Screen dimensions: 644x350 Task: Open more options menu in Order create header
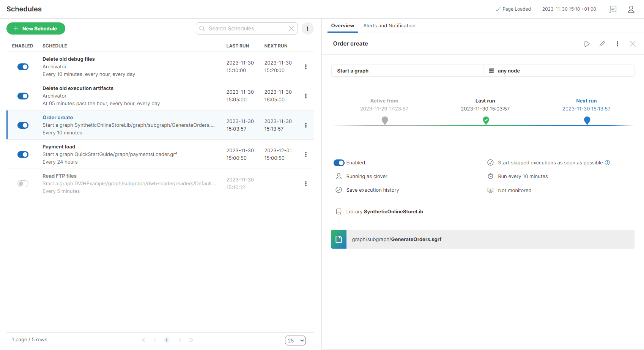pyautogui.click(x=617, y=44)
